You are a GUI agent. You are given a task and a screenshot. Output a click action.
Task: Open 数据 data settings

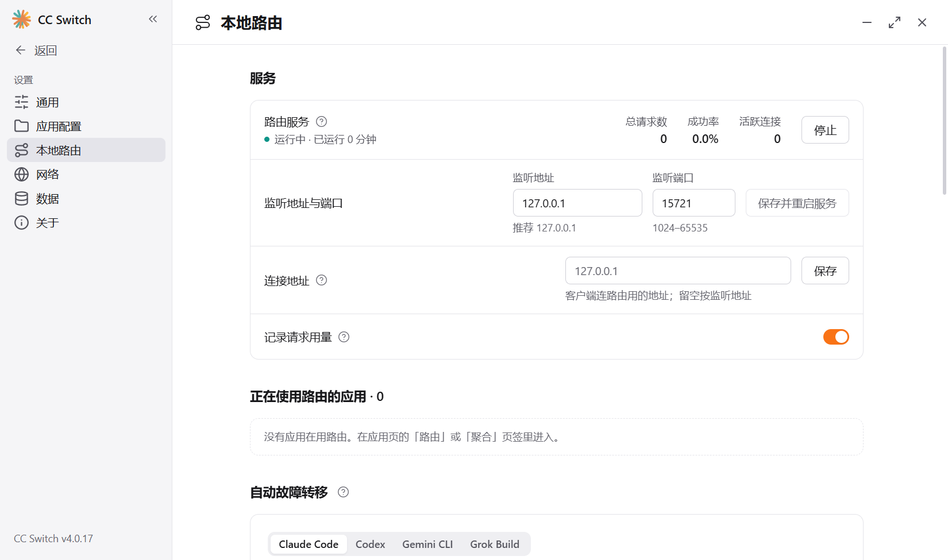86,199
